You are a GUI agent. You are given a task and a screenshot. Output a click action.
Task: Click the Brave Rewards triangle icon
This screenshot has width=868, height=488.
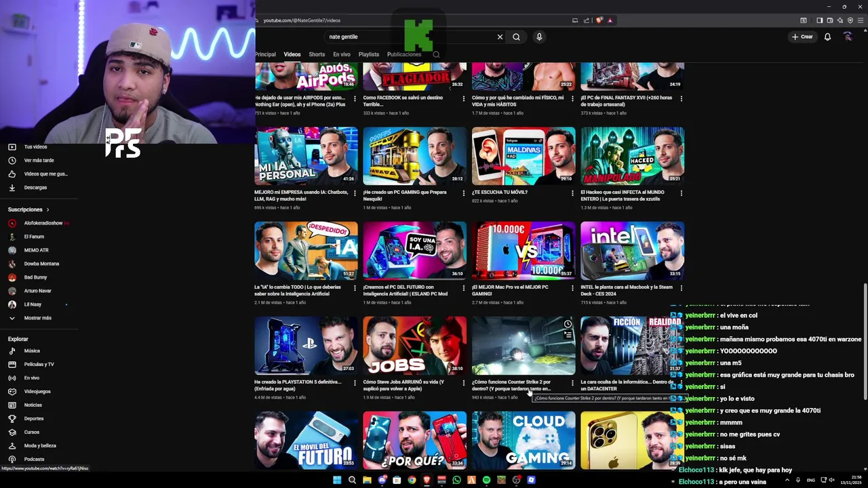coord(610,20)
